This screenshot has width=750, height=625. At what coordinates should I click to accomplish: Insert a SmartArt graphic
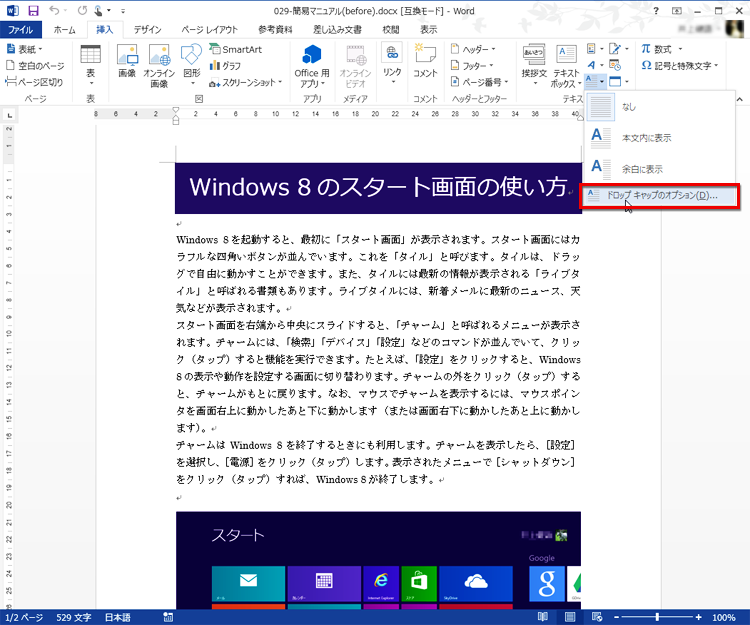[x=236, y=49]
